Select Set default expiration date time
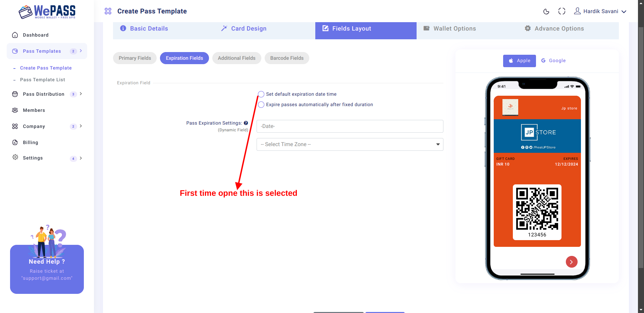Screen dimensions: 644x313 pyautogui.click(x=261, y=94)
